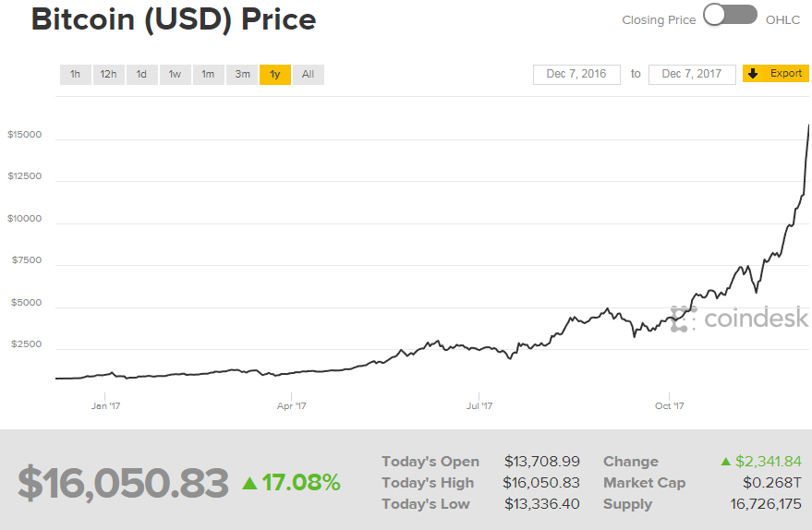This screenshot has width=812, height=530.
Task: Select the 12h time range
Action: coord(108,75)
